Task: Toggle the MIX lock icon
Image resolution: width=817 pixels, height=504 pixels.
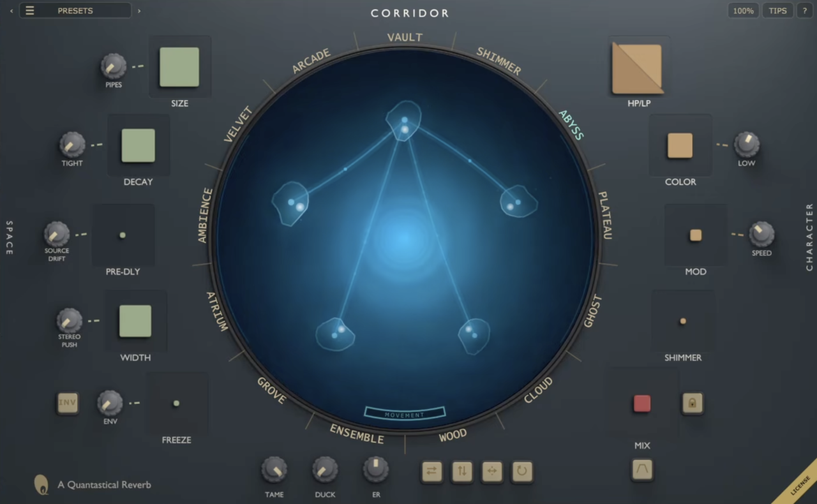Action: 693,403
